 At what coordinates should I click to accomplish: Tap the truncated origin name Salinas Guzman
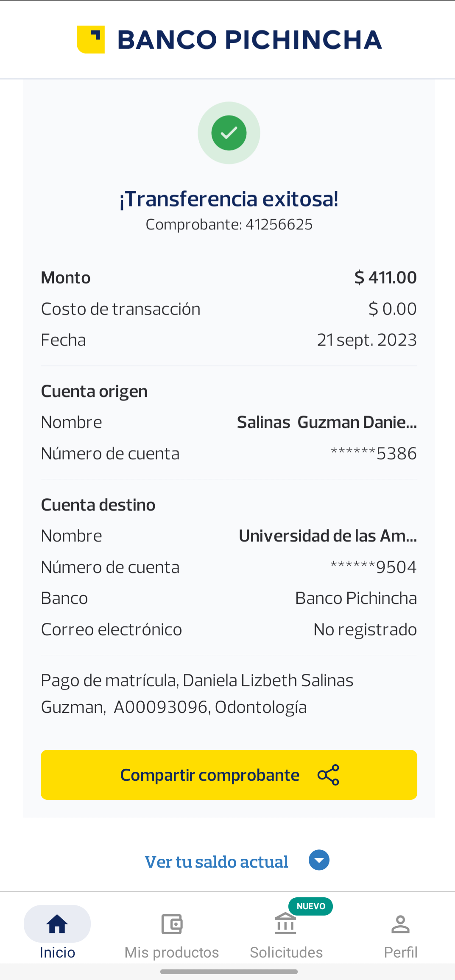click(327, 422)
